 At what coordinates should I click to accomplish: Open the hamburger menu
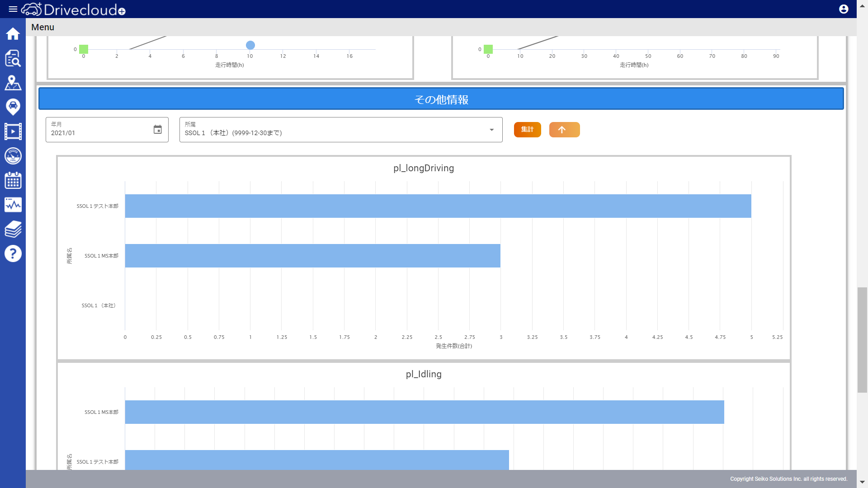click(13, 9)
